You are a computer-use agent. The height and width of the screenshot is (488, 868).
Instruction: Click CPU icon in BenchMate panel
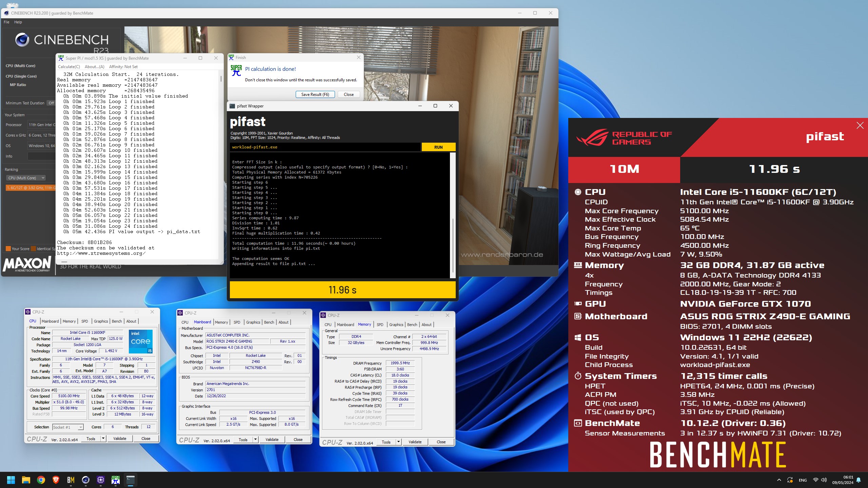click(578, 192)
